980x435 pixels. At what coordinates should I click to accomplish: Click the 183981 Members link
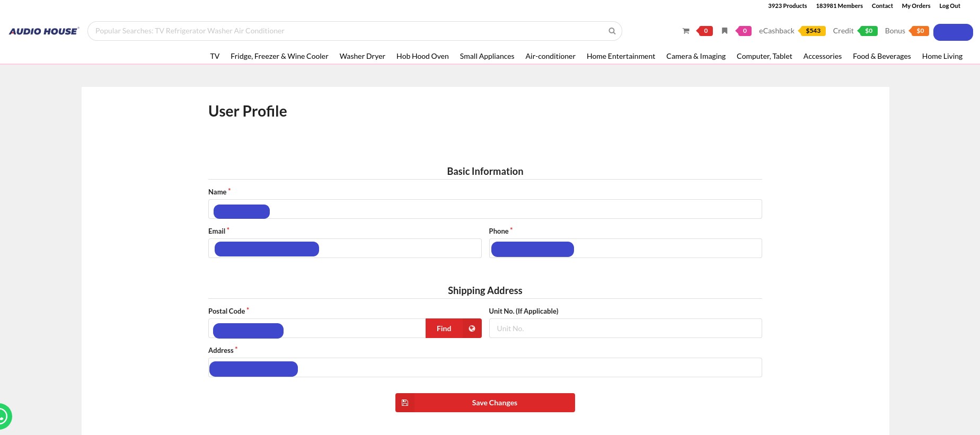click(840, 6)
